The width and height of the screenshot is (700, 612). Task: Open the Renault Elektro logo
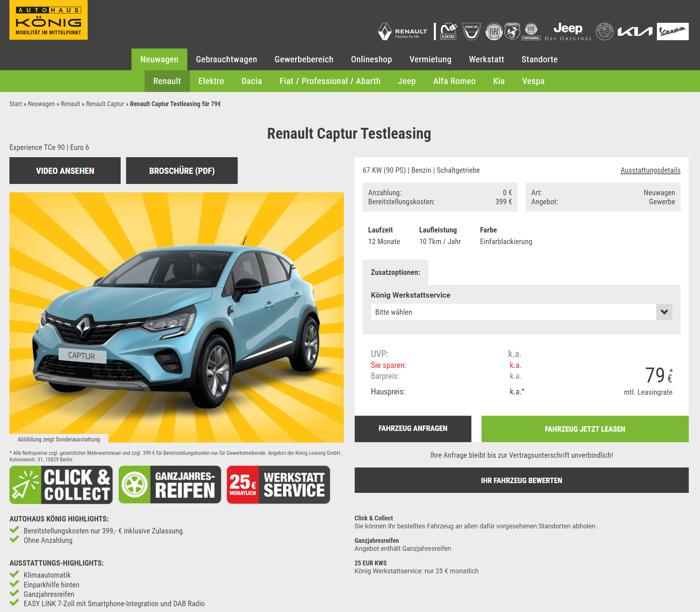(449, 32)
